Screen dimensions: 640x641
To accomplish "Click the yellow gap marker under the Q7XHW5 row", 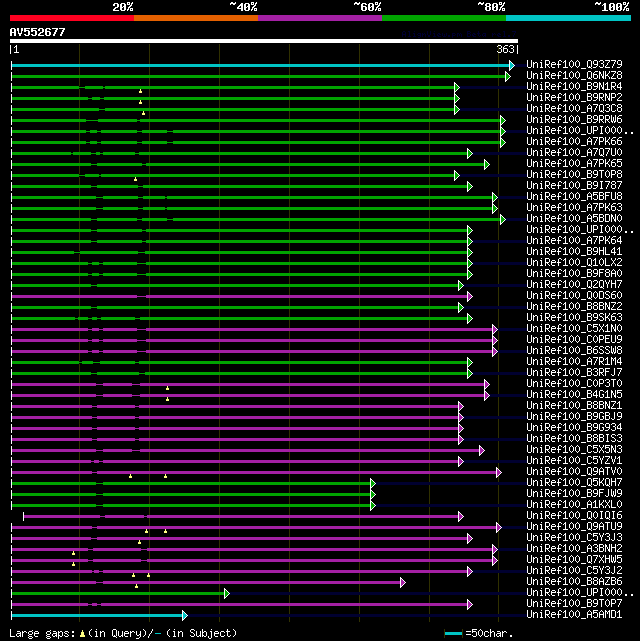I will pyautogui.click(x=73, y=565).
